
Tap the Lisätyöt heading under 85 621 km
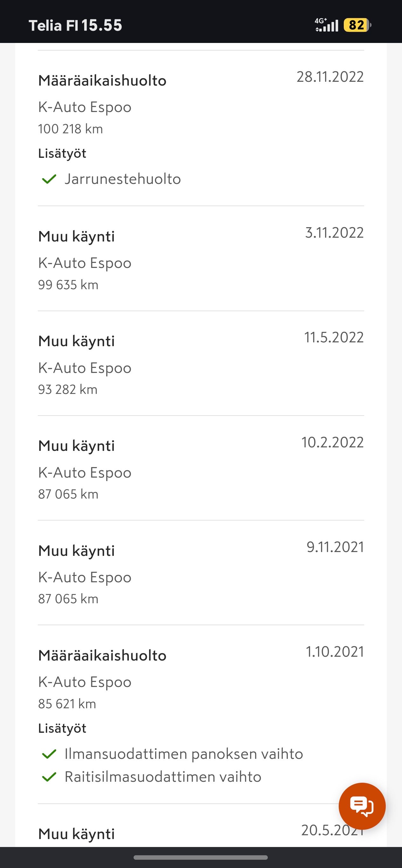(x=62, y=729)
